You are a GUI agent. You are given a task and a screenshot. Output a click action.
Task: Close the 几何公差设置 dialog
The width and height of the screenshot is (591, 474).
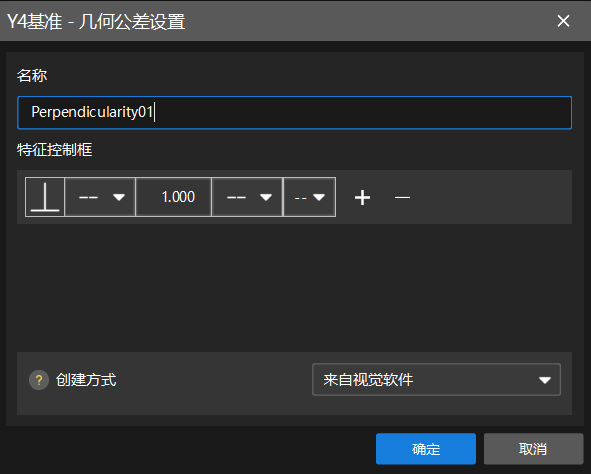point(563,21)
